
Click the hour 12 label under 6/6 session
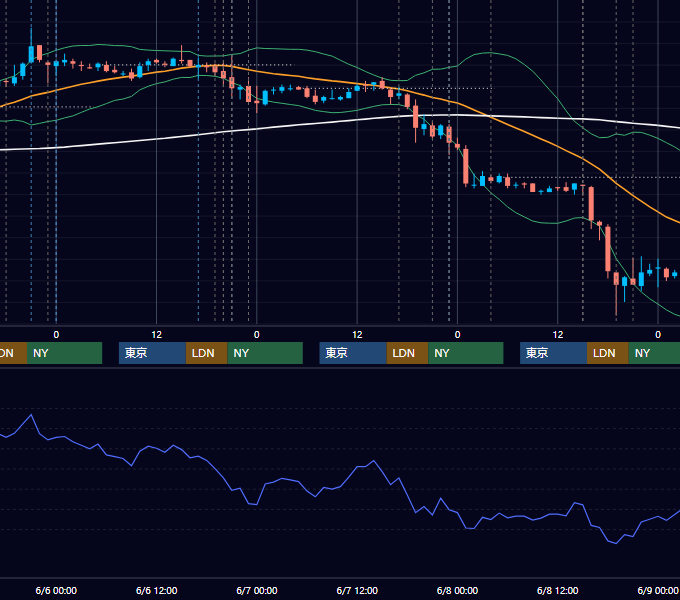pos(157,335)
